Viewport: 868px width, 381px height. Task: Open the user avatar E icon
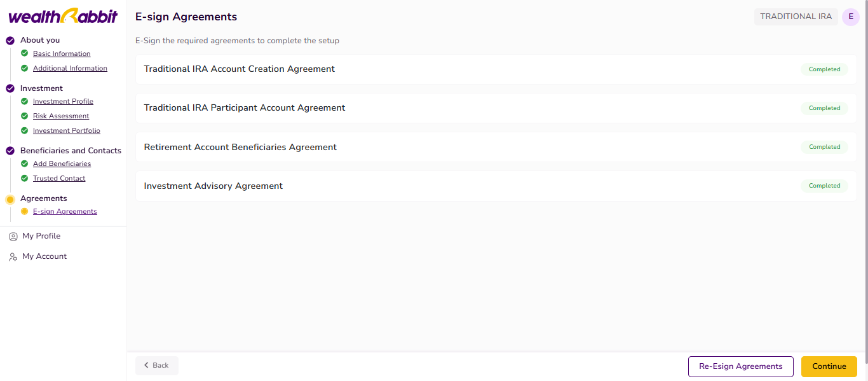click(850, 17)
